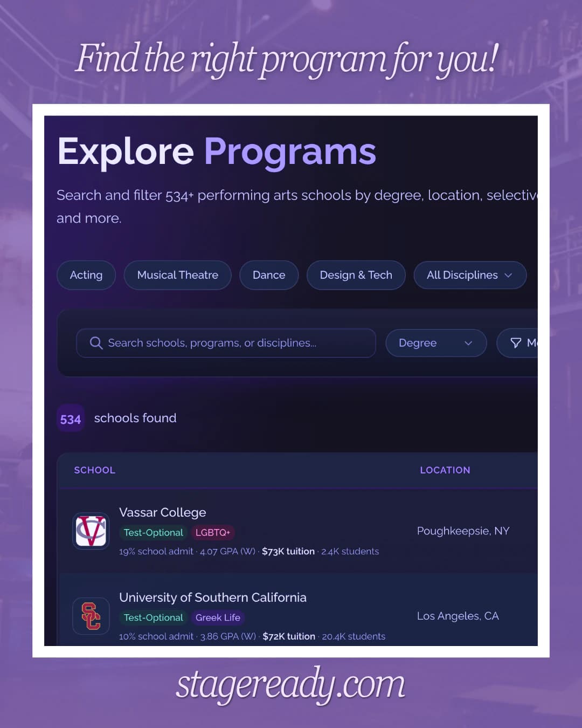The image size is (582, 728).
Task: Click the Los Angeles, CA location
Action: tap(458, 616)
